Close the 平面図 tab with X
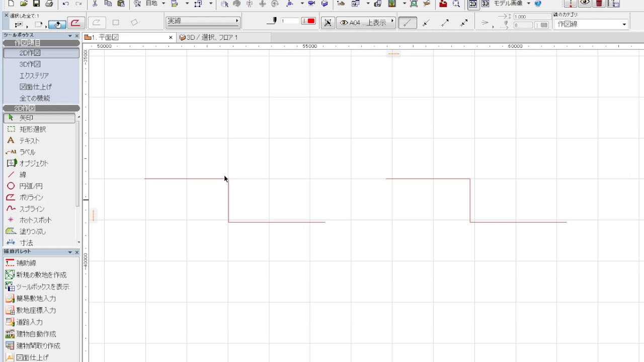 click(x=171, y=38)
